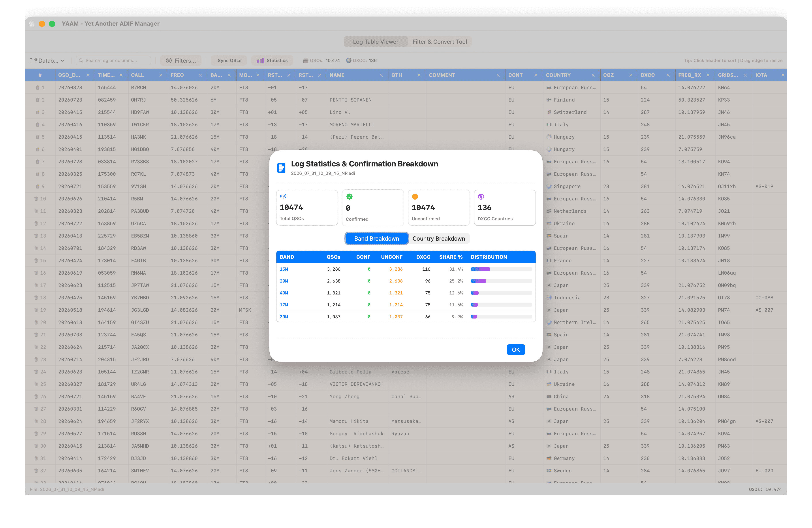Click the DXCC Countries globe icon
812x528 pixels.
point(481,197)
